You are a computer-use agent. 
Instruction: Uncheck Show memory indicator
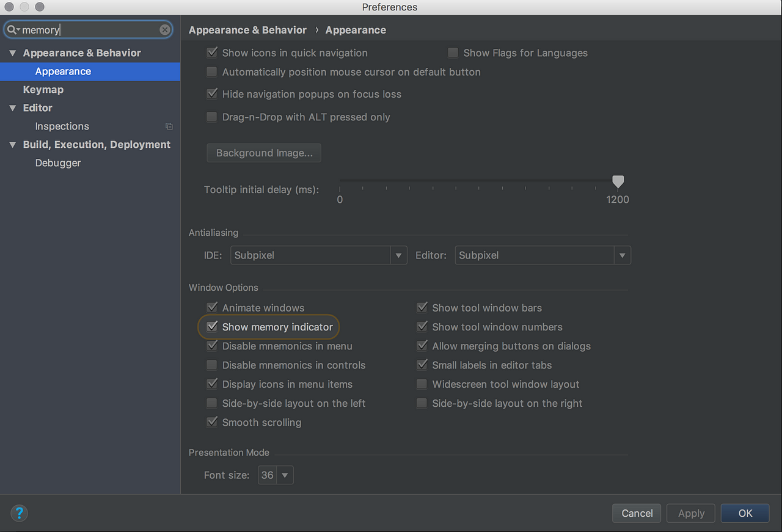[x=212, y=327]
